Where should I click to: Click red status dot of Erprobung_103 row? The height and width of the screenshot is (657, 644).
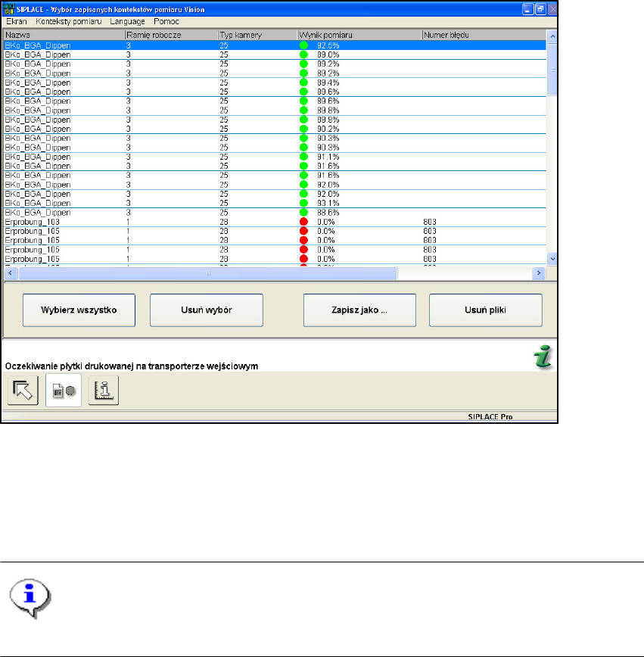(x=303, y=222)
